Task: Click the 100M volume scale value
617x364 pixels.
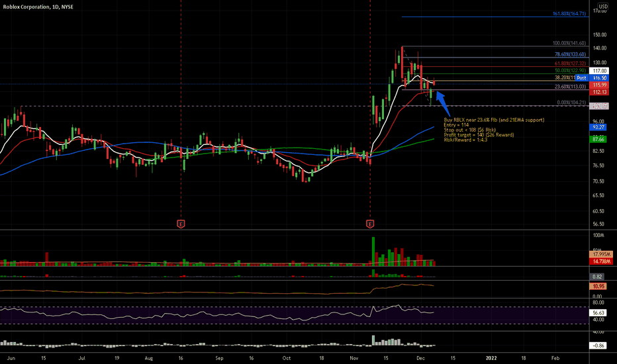Action: tap(598, 236)
